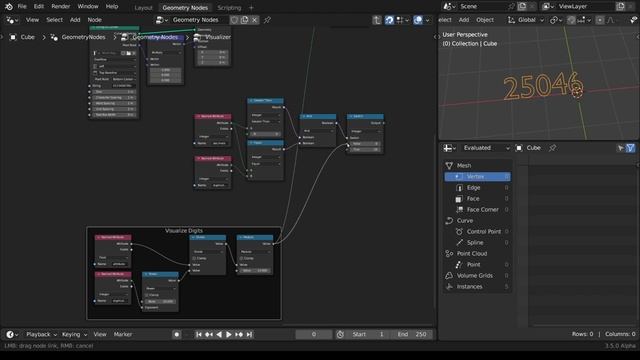Image resolution: width=640 pixels, height=360 pixels.
Task: Switch to the Scripting workspace tab
Action: (x=229, y=8)
